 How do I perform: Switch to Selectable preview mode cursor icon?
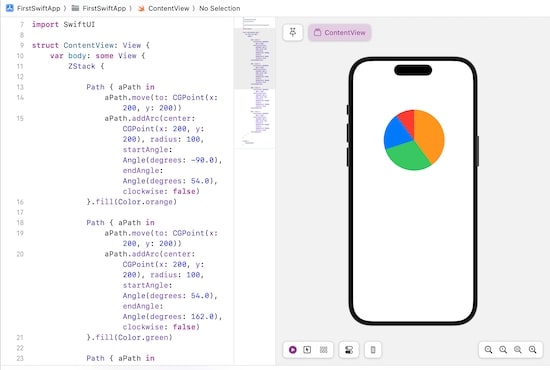[307, 350]
